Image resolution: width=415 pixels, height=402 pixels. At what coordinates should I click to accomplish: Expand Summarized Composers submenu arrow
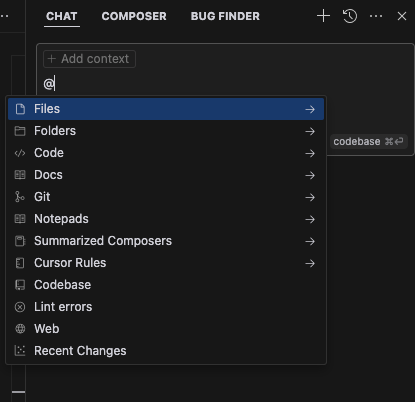point(310,241)
